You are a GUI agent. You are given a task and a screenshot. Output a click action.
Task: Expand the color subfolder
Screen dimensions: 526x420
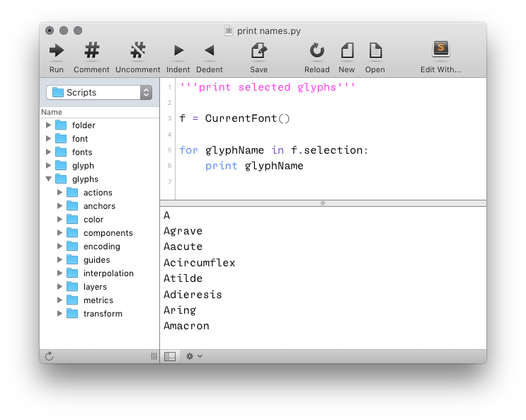pyautogui.click(x=59, y=219)
